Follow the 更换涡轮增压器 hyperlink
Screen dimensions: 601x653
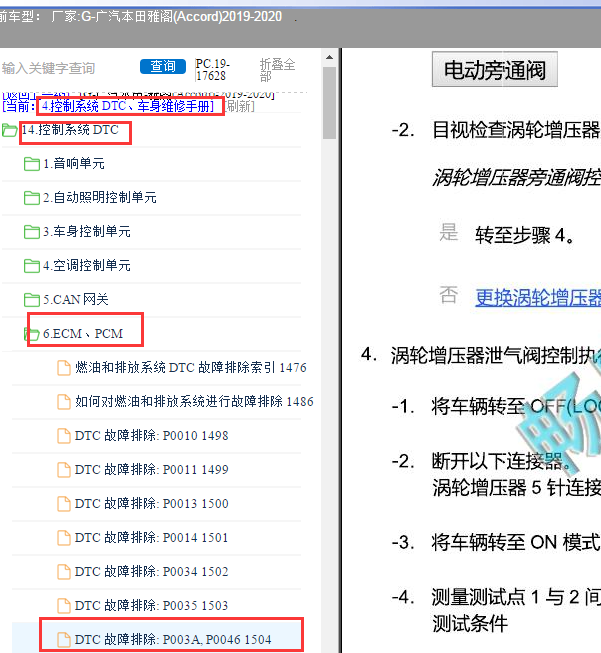coord(538,298)
